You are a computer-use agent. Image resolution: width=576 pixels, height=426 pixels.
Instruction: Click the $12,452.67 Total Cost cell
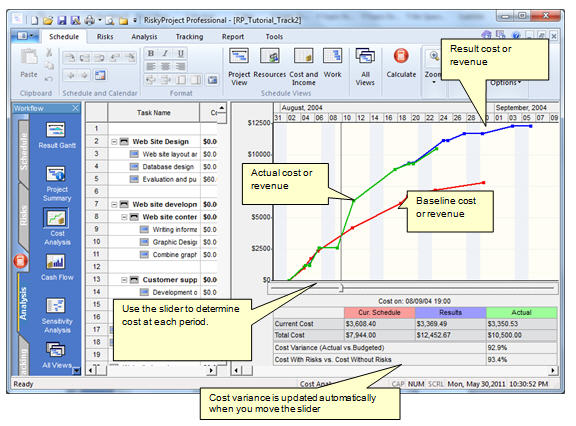point(450,335)
